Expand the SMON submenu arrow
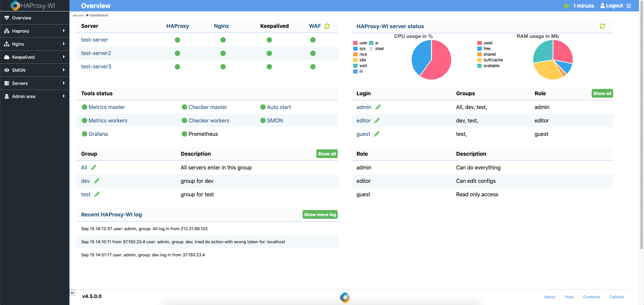This screenshot has height=305, width=644. pyautogui.click(x=64, y=70)
